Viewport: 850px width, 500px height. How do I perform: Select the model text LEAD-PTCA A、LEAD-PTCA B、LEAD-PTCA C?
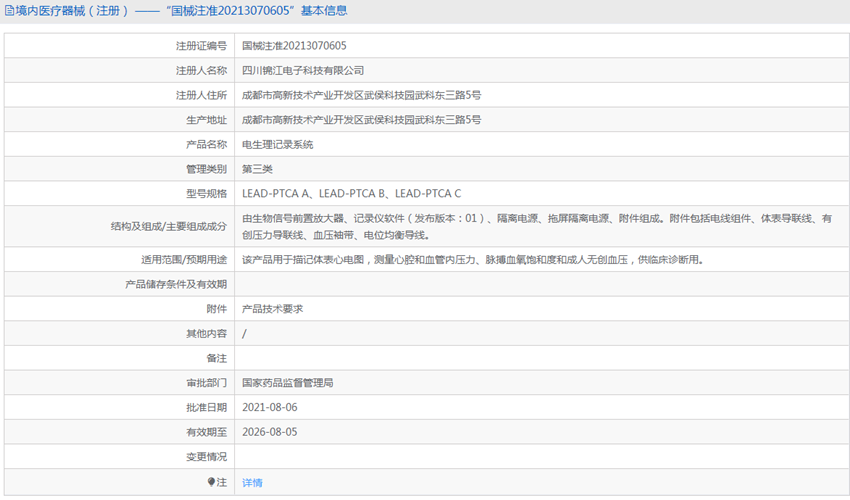(351, 194)
